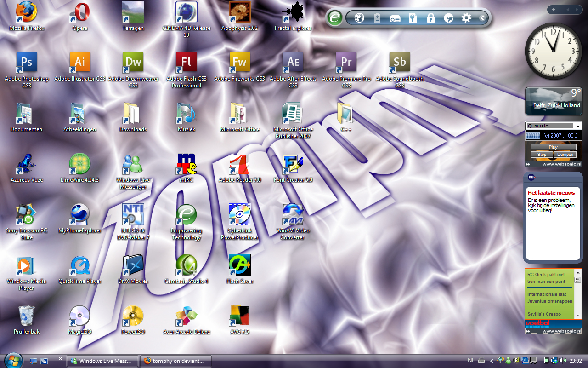
Task: Collapse the Empowering toolbar with the arrow
Action: (482, 18)
